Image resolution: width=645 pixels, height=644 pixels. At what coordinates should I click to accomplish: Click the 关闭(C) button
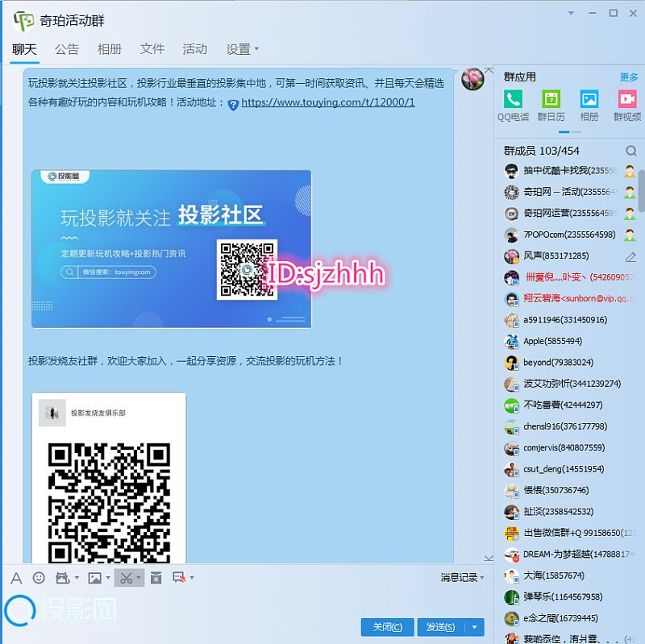pos(388,627)
